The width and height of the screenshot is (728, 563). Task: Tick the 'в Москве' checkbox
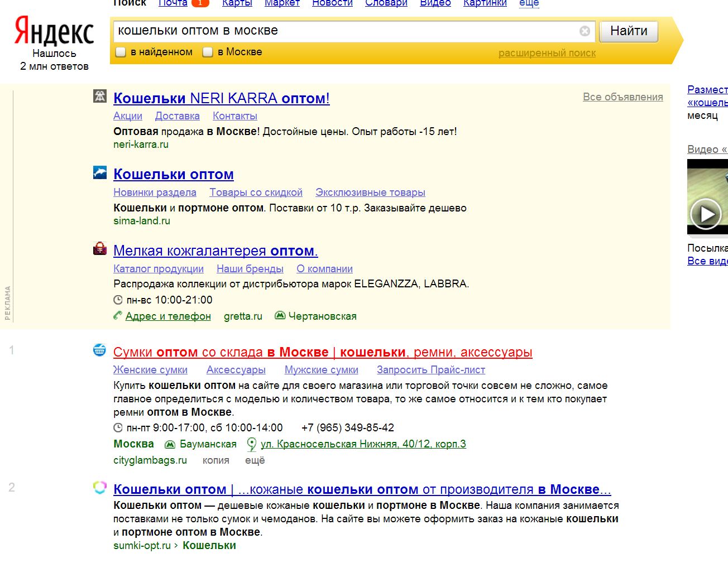click(208, 52)
